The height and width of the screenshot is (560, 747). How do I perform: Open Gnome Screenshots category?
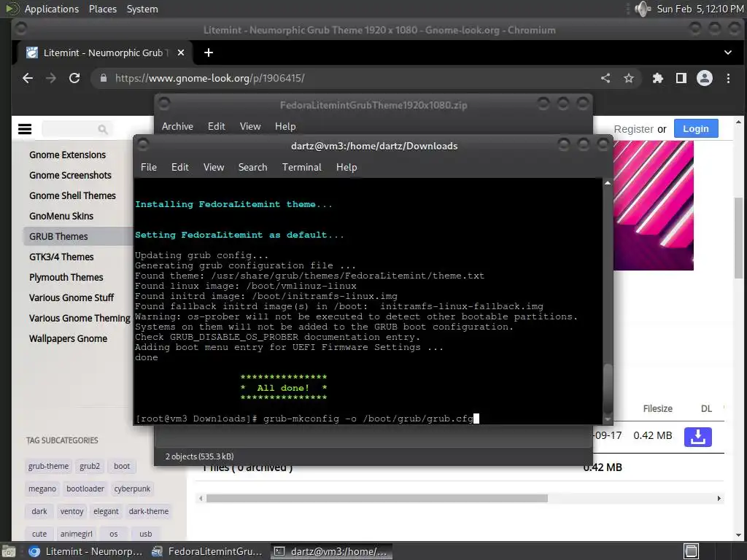pyautogui.click(x=70, y=175)
